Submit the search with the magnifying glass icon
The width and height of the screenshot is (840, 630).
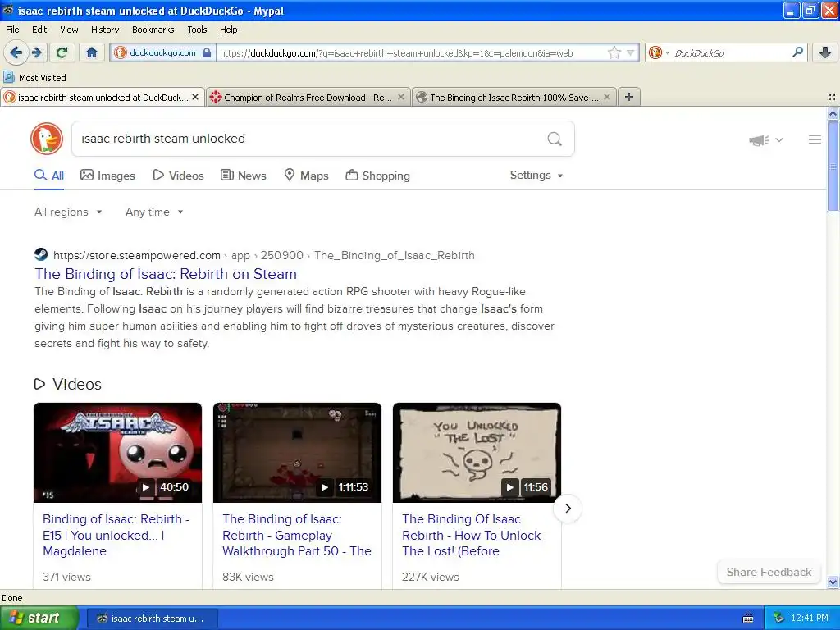tap(555, 139)
